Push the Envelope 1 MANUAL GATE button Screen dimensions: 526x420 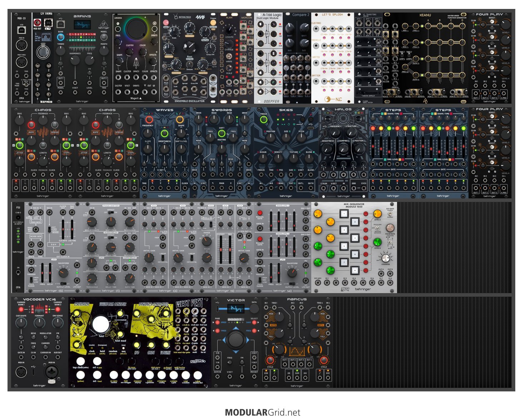pos(260,213)
